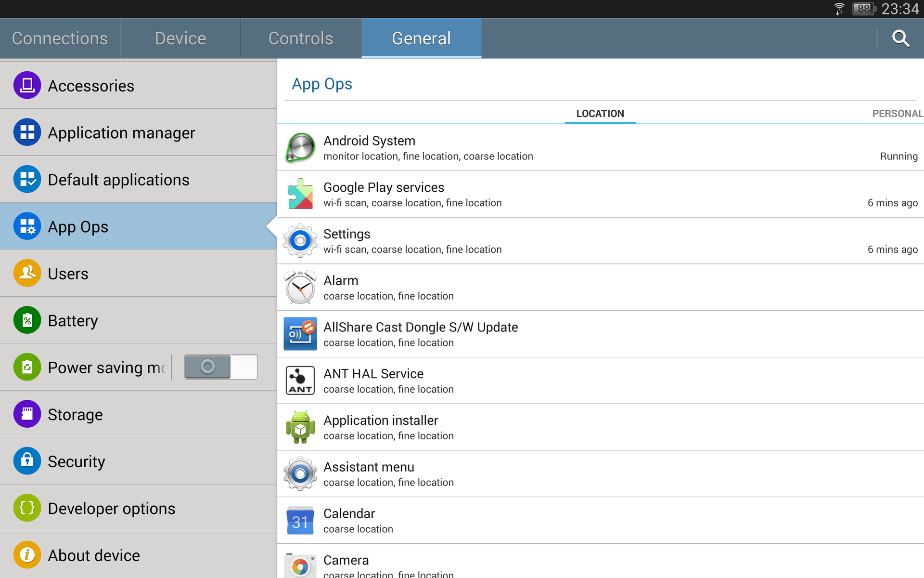Open Android System location permissions
The height and width of the screenshot is (578, 924).
tap(601, 147)
